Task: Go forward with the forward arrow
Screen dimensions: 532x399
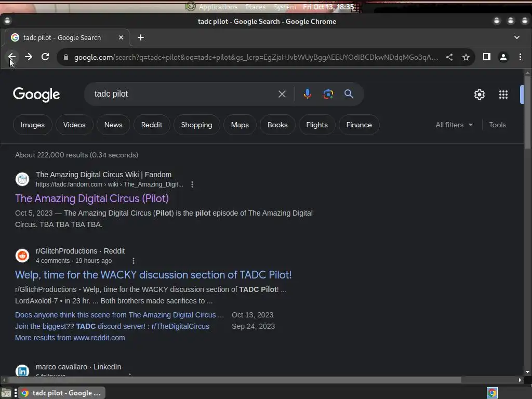Action: click(29, 57)
